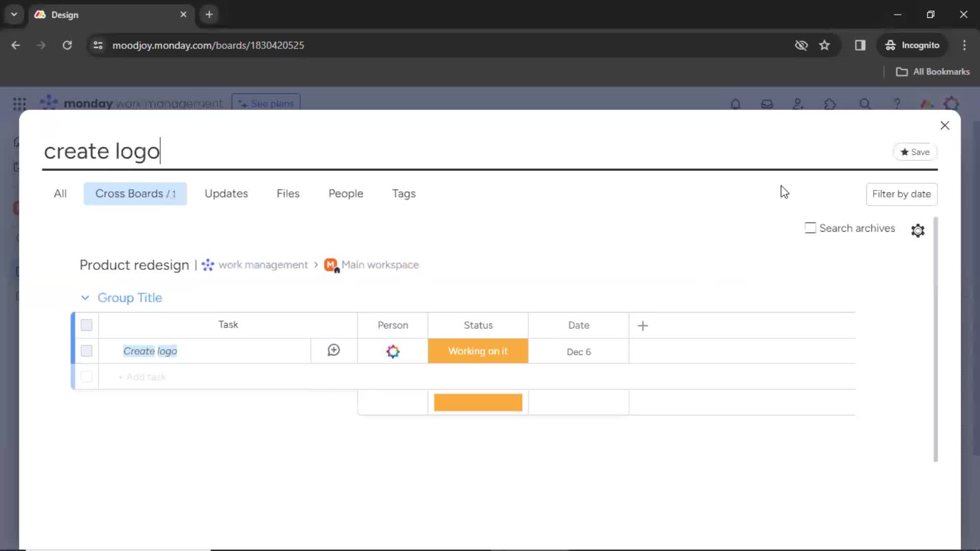Image resolution: width=980 pixels, height=551 pixels.
Task: Open the Create logo task name
Action: (x=150, y=352)
